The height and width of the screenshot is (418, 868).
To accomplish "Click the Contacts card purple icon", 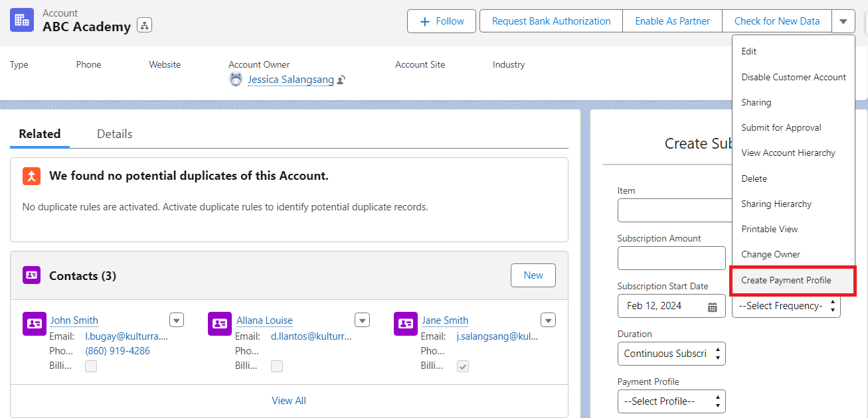I will tap(31, 275).
